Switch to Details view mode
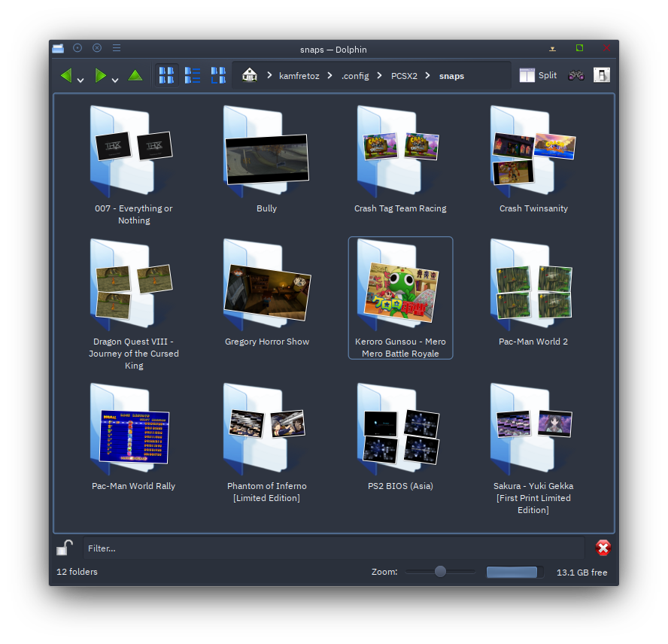This screenshot has height=644, width=668. coord(218,75)
